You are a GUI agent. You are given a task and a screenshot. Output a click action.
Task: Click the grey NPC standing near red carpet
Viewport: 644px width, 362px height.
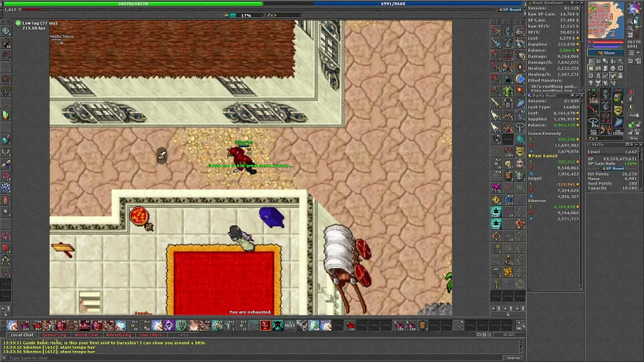(243, 237)
